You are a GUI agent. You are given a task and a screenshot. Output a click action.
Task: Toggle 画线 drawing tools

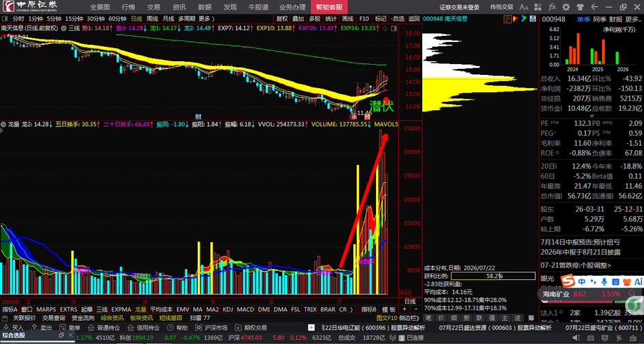tap(347, 19)
